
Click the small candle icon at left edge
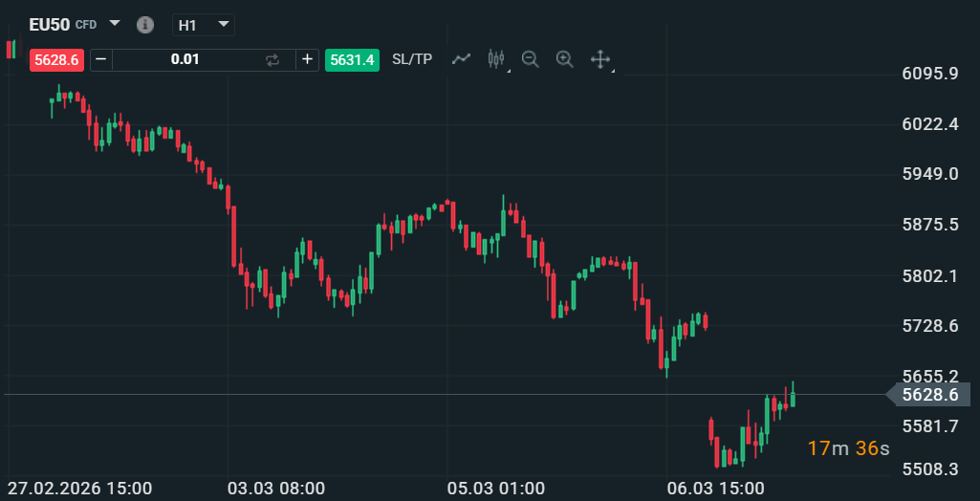(x=11, y=49)
